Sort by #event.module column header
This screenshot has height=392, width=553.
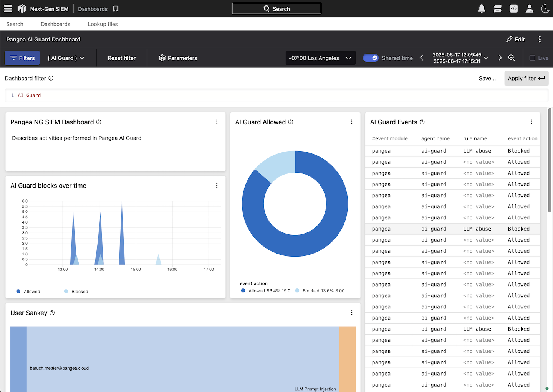[x=390, y=138]
